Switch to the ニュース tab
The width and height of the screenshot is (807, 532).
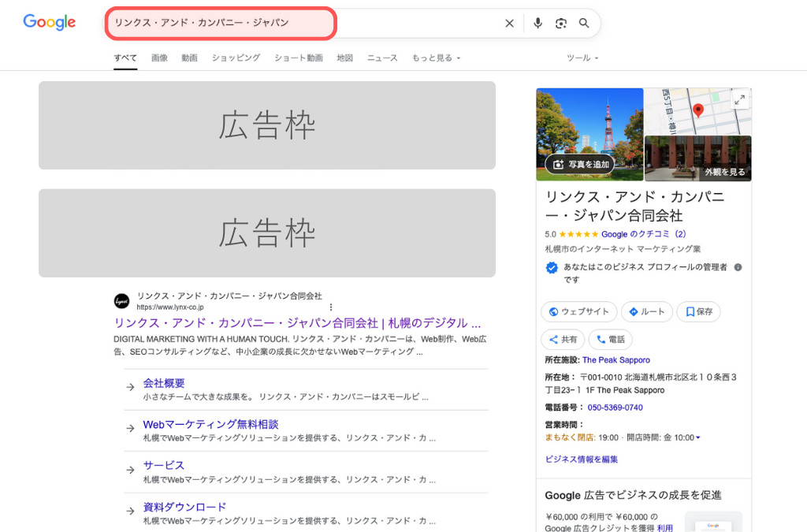click(x=382, y=58)
